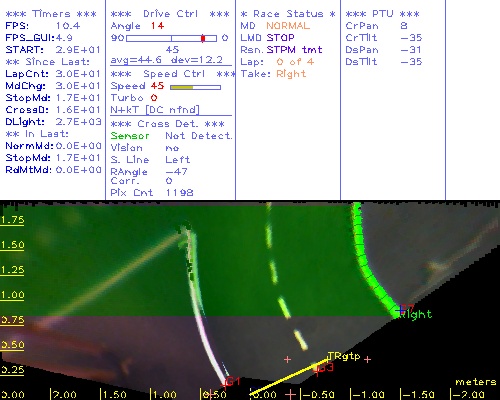The width and height of the screenshot is (500, 400).
Task: Click the pink cross near 0.00 axis
Action: point(291,394)
